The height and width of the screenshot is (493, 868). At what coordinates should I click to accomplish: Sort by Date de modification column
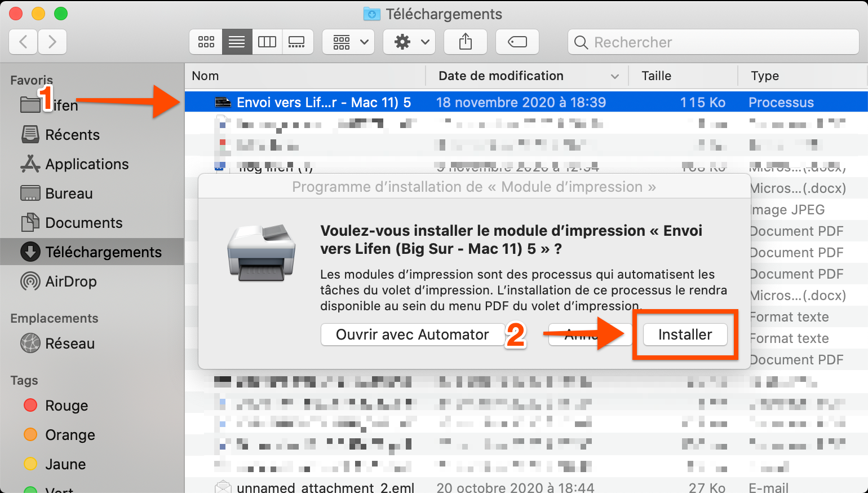click(501, 76)
